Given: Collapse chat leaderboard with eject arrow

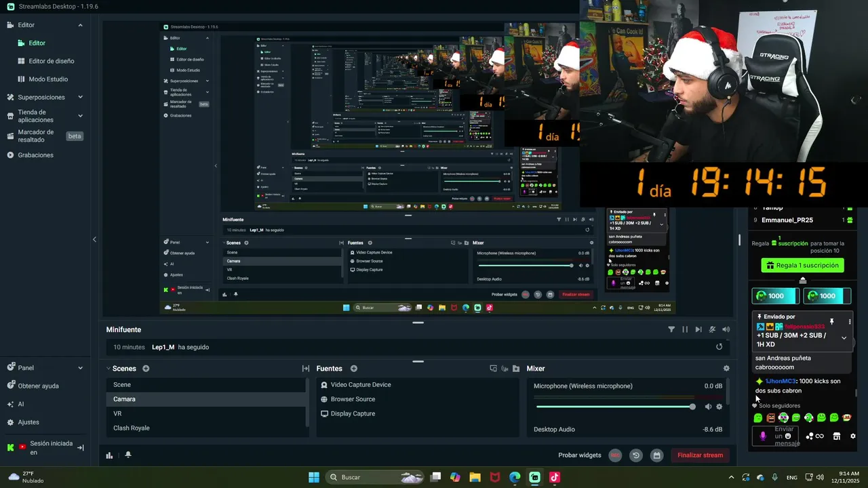Looking at the screenshot, I should click(803, 281).
